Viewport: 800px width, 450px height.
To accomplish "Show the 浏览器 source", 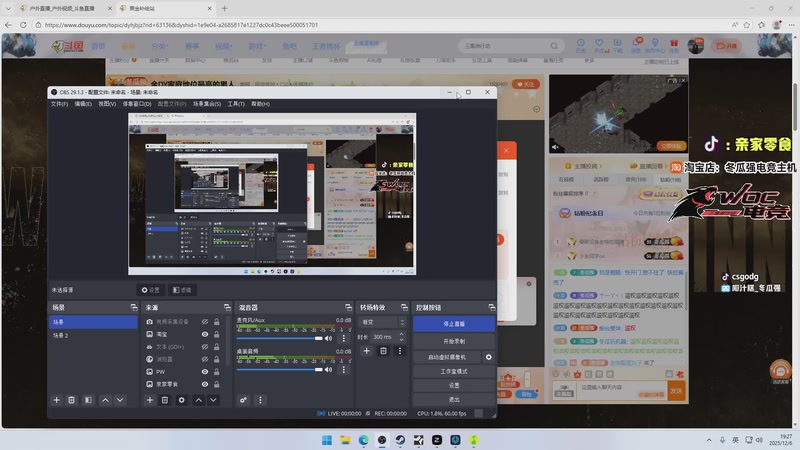I will tap(205, 359).
